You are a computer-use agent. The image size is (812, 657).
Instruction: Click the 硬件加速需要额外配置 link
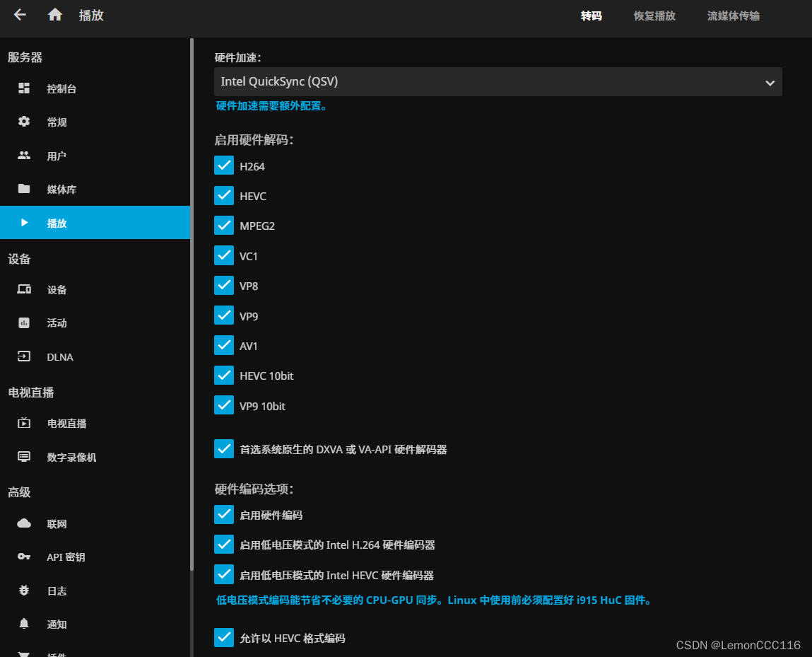coord(271,106)
